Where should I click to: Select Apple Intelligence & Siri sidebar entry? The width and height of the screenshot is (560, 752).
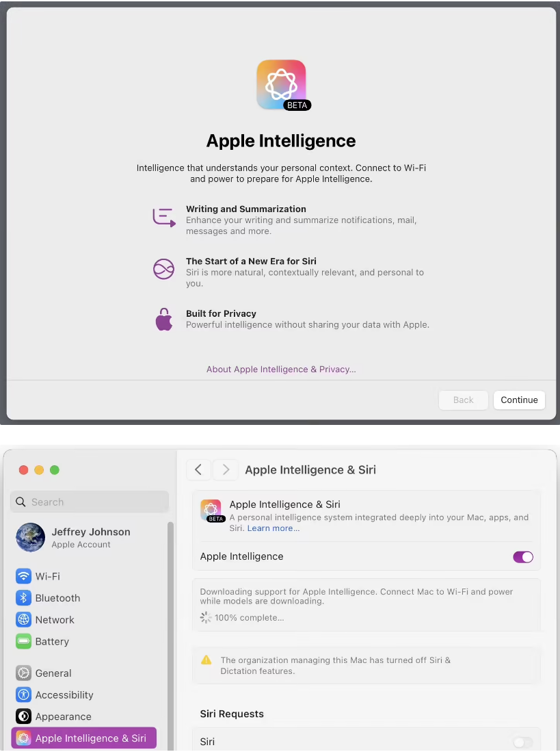83,738
